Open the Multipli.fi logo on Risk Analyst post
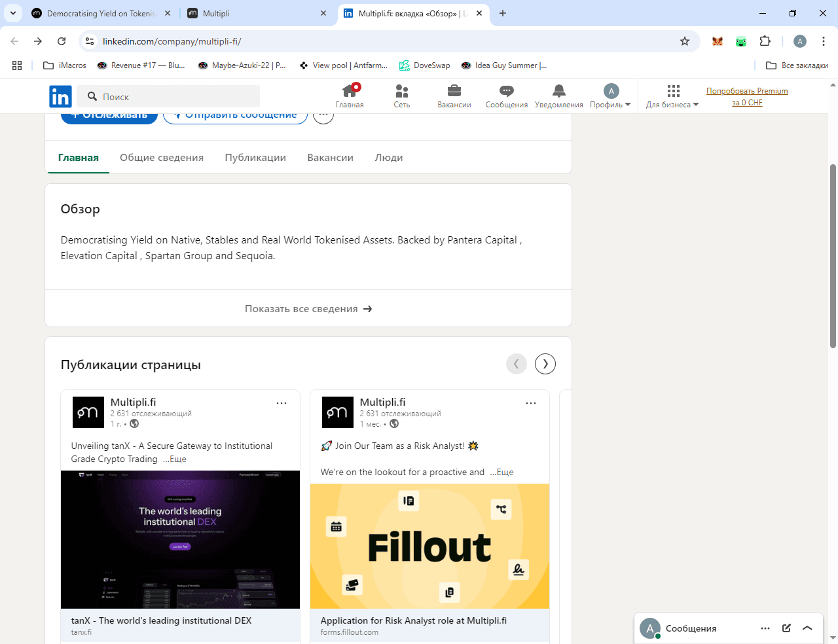Screen dimensions: 838x644 [x=337, y=412]
